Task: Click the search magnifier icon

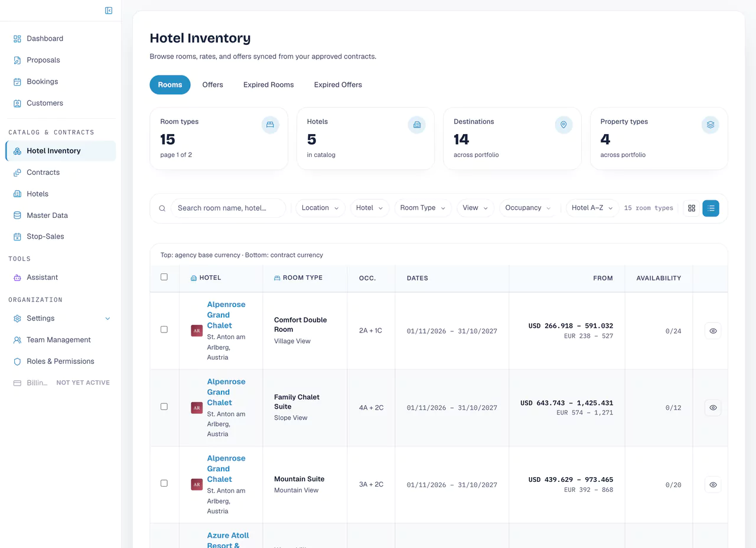Action: point(162,208)
